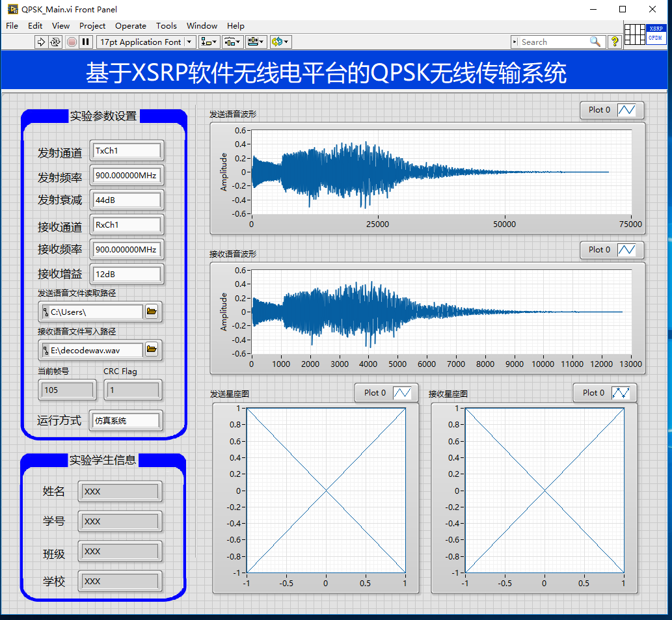Open the 运行方式 mode selector

(127, 421)
